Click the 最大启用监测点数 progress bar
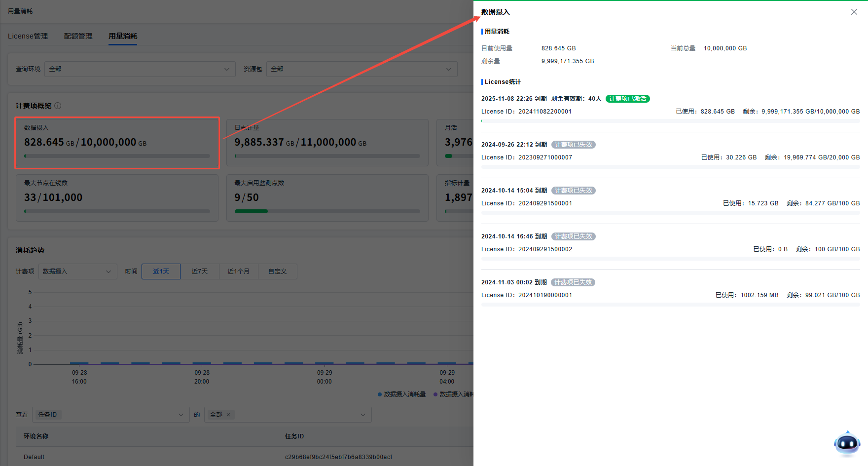 click(327, 211)
